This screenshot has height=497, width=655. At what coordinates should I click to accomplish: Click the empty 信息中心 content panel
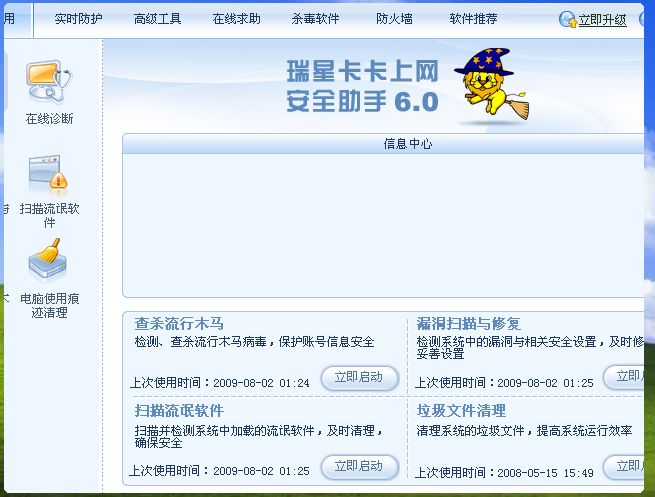click(x=383, y=226)
